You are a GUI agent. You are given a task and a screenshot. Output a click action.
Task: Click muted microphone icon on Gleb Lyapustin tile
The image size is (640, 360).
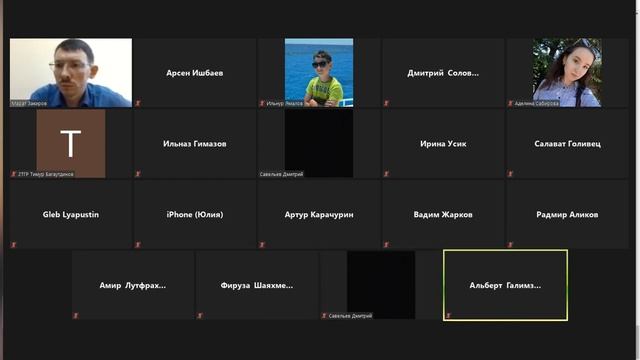click(14, 245)
